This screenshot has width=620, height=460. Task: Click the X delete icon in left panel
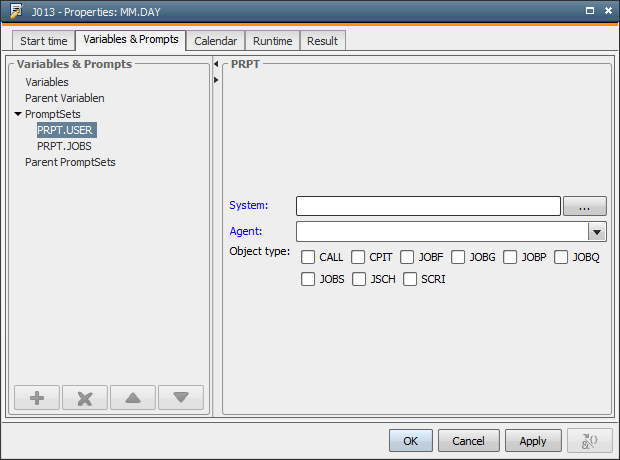point(85,397)
